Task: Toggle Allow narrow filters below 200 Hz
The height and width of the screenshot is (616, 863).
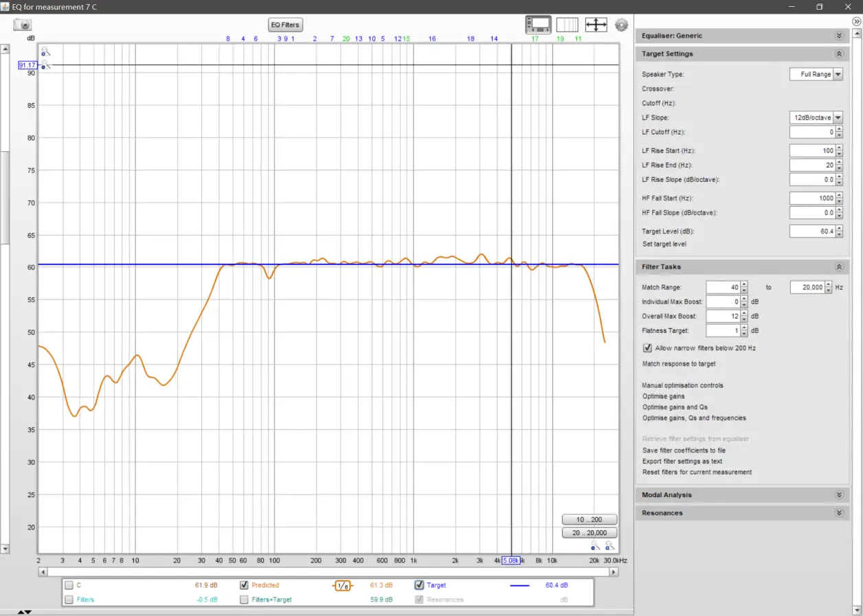Action: click(x=647, y=348)
